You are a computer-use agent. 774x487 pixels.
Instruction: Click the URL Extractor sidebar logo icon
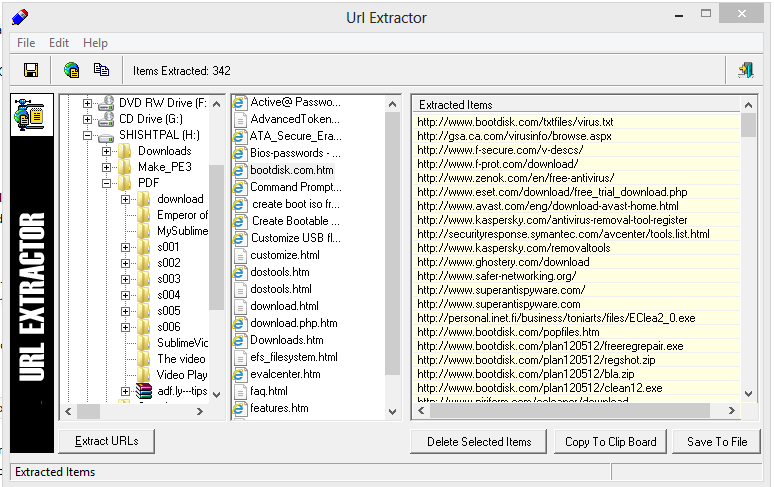tap(31, 114)
